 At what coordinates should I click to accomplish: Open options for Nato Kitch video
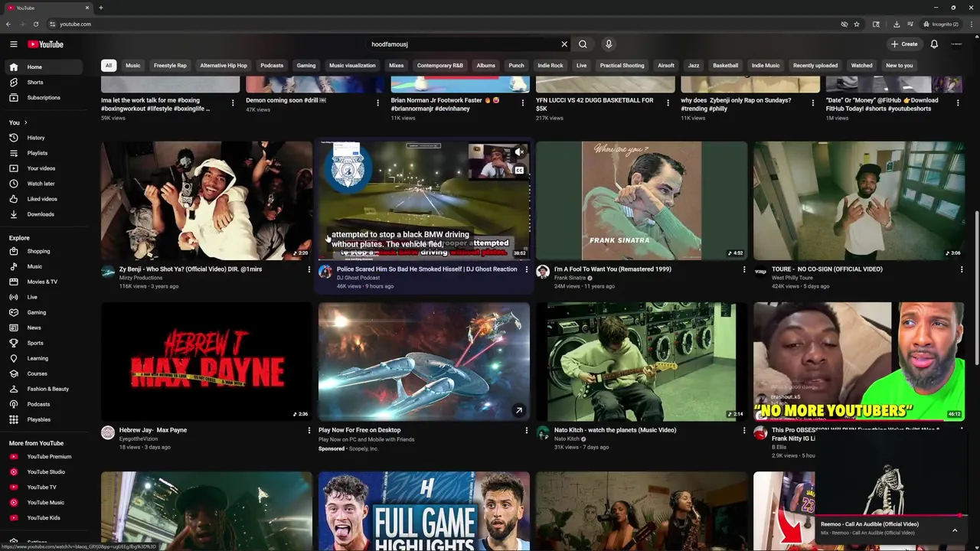coord(744,430)
